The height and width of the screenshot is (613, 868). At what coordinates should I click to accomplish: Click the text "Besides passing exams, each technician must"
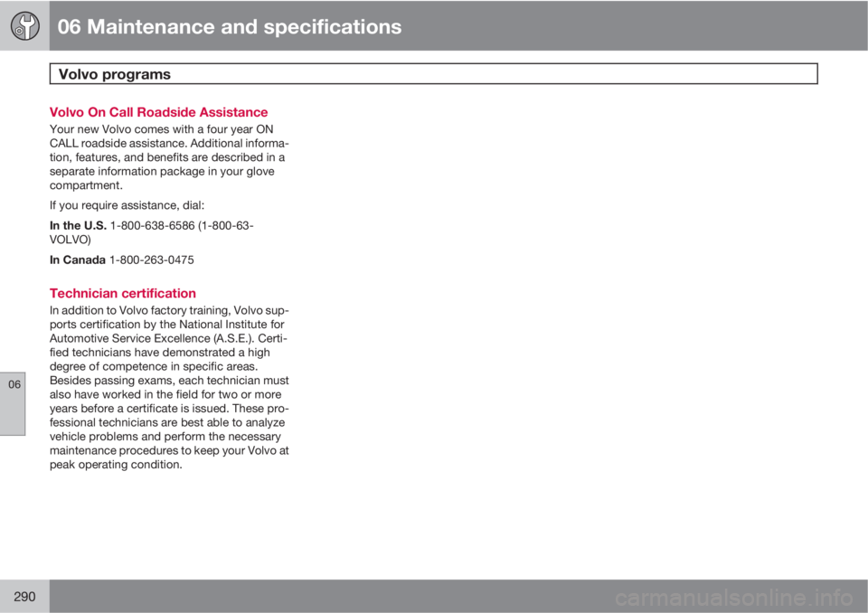point(169,381)
